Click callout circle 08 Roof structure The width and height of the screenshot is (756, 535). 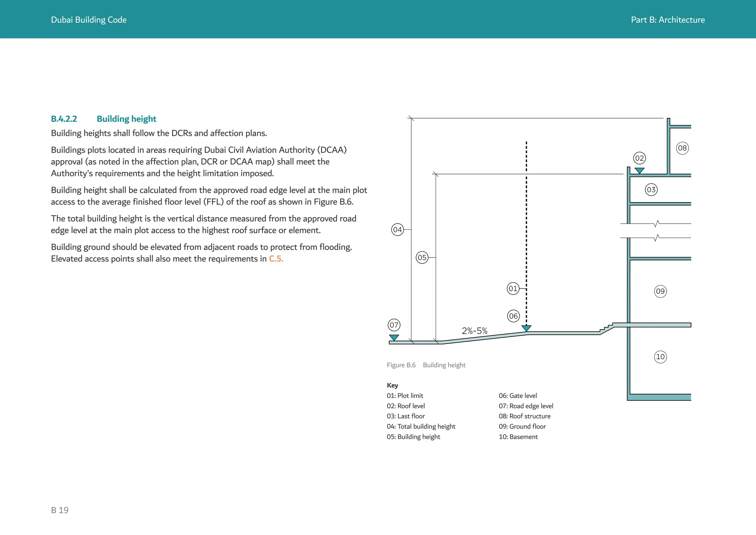682,148
